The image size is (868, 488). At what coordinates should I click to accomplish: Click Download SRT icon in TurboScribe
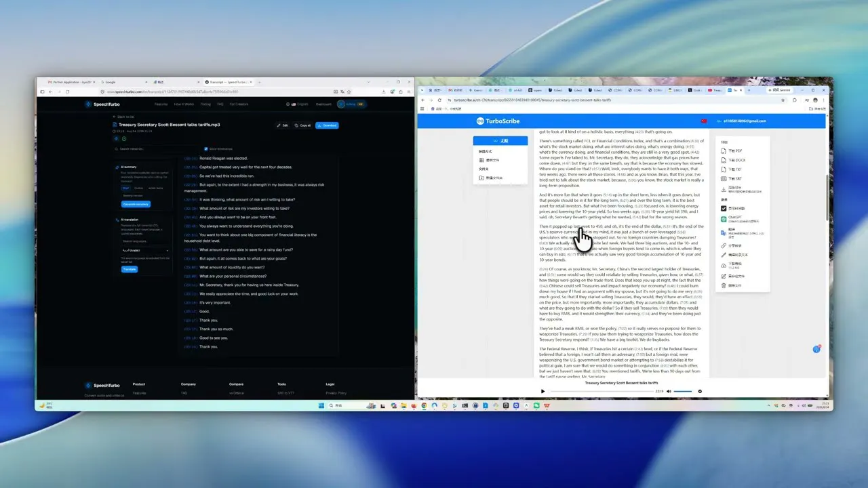pyautogui.click(x=724, y=178)
